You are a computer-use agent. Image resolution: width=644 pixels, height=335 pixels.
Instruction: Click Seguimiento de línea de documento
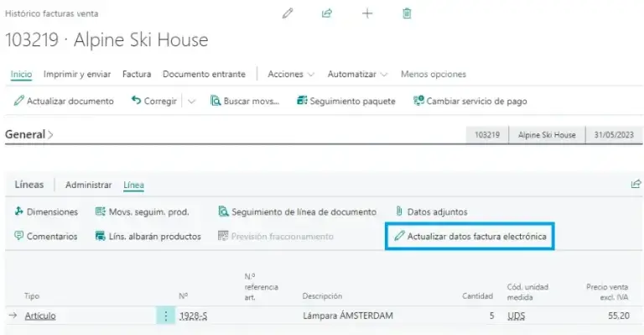(298, 212)
